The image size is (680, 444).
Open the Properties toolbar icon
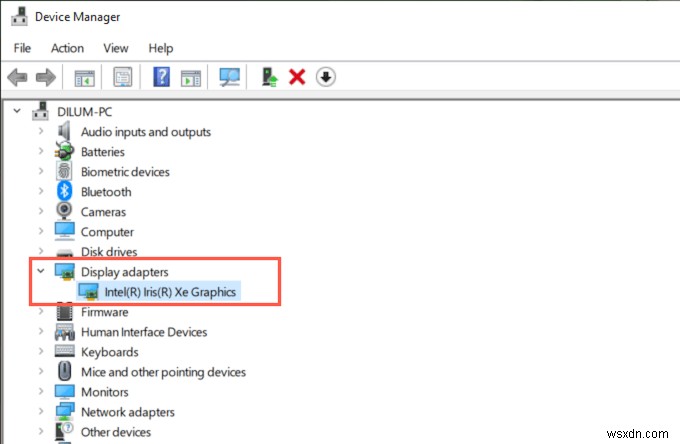point(123,78)
